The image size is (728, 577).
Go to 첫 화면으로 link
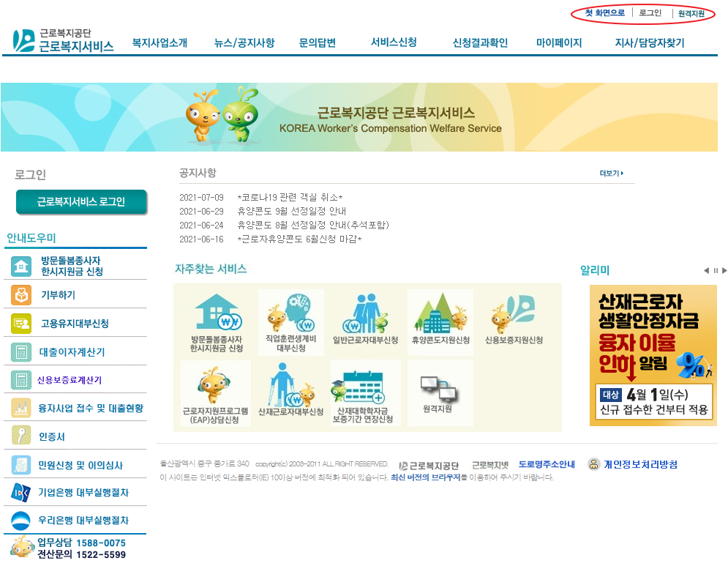coord(605,13)
